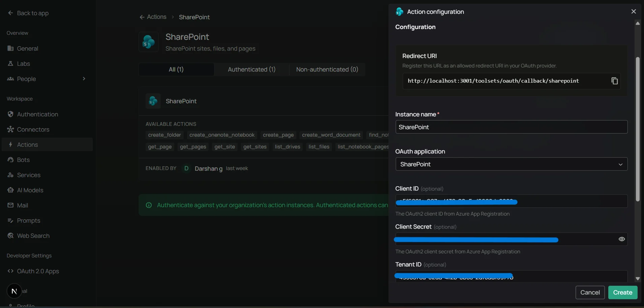This screenshot has height=308, width=644.
Task: Click the SharePoint logo in page header
Action: pos(149,42)
